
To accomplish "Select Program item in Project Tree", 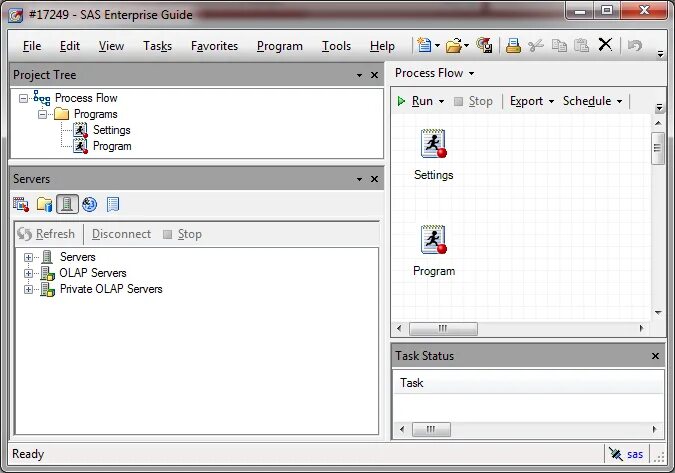I will pyautogui.click(x=112, y=146).
